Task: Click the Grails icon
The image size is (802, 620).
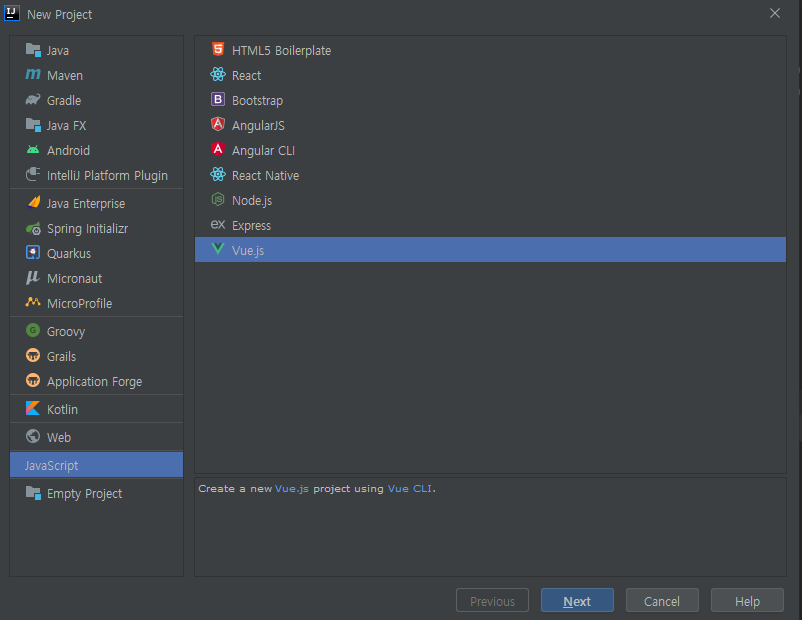Action: (x=33, y=356)
